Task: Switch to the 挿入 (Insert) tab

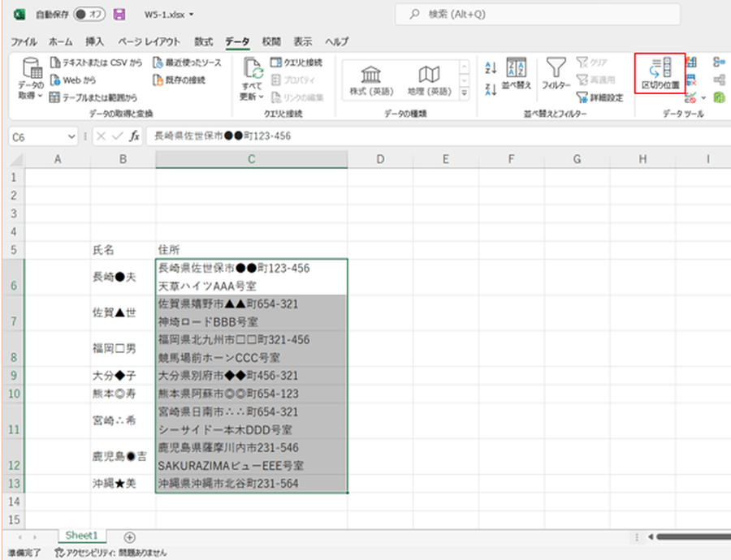Action: [x=95, y=42]
